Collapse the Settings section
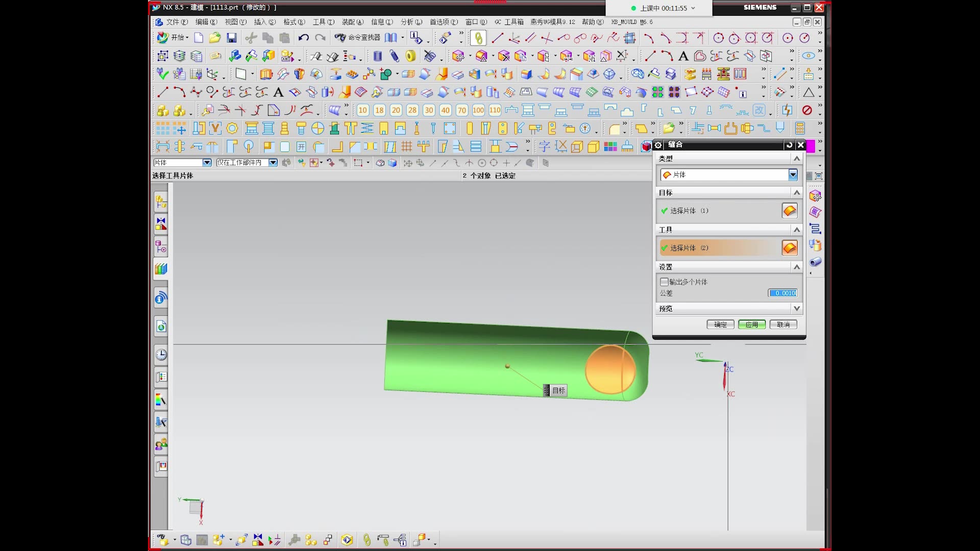 [x=796, y=267]
